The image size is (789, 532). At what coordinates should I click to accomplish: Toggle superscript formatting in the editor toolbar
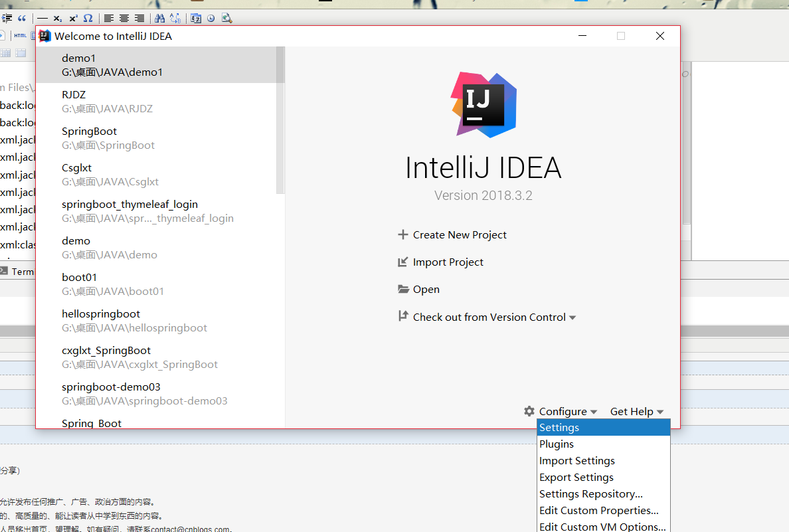74,19
